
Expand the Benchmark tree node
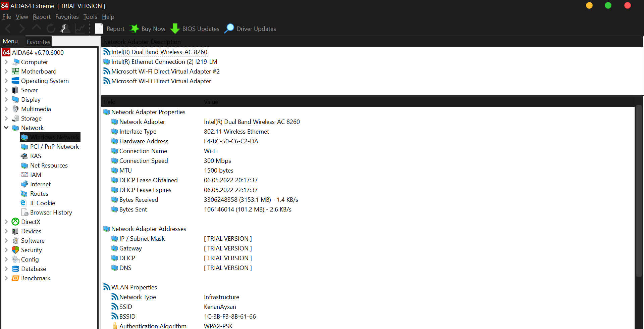click(6, 278)
